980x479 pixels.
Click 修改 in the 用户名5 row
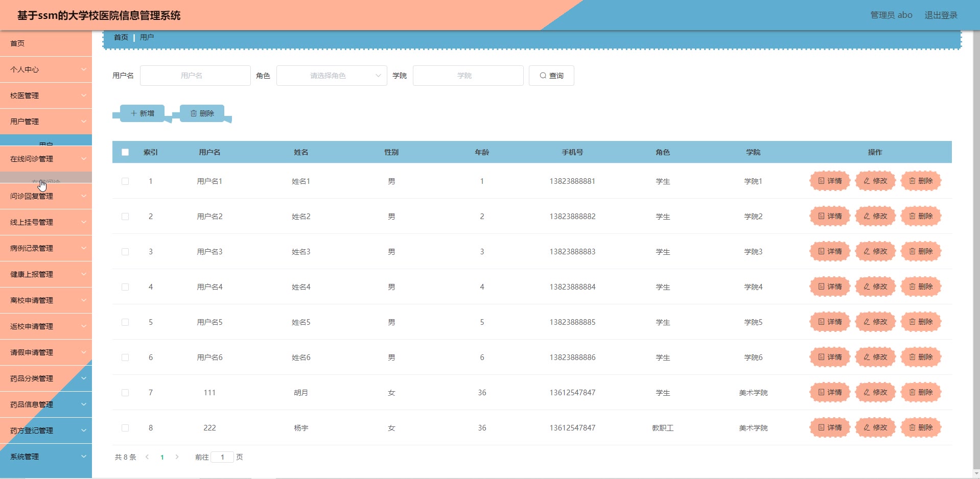click(x=875, y=322)
